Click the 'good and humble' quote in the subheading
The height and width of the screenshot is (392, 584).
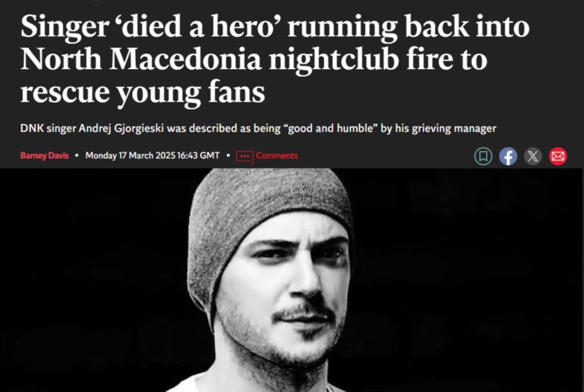click(x=330, y=129)
